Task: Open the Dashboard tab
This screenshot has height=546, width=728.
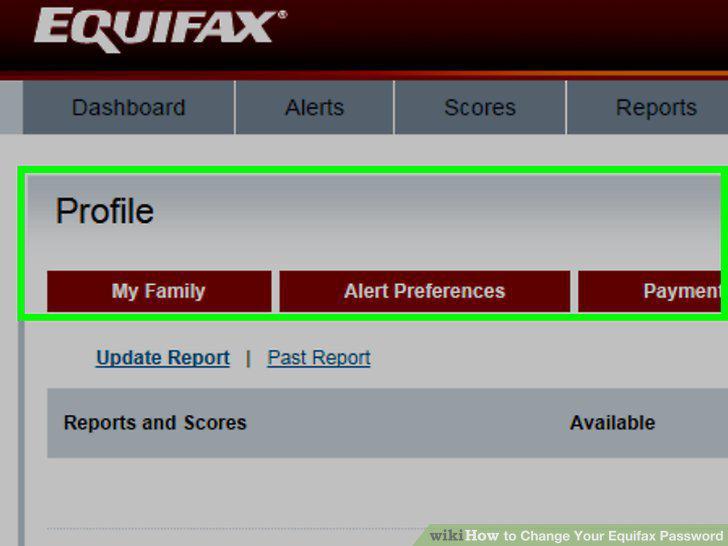Action: point(129,108)
